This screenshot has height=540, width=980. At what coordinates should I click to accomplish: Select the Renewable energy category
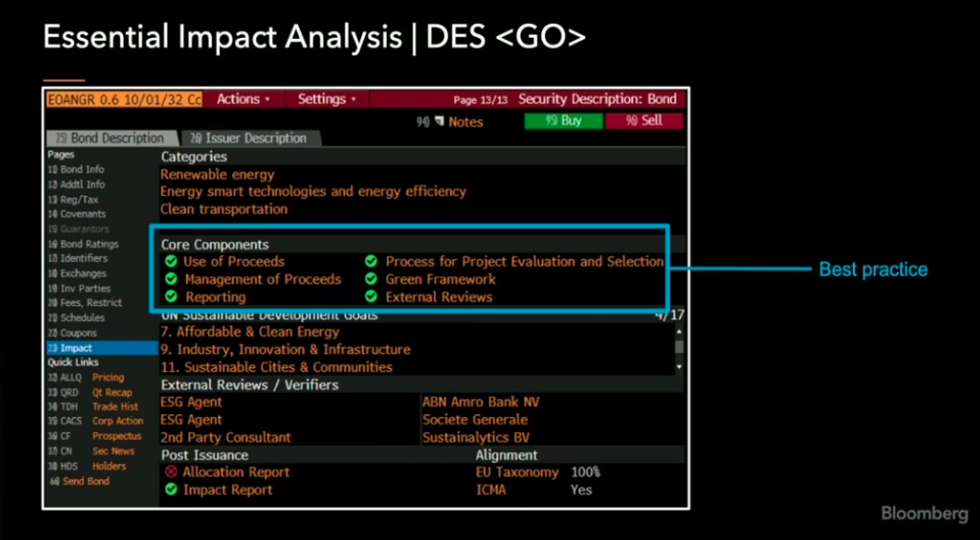(217, 176)
